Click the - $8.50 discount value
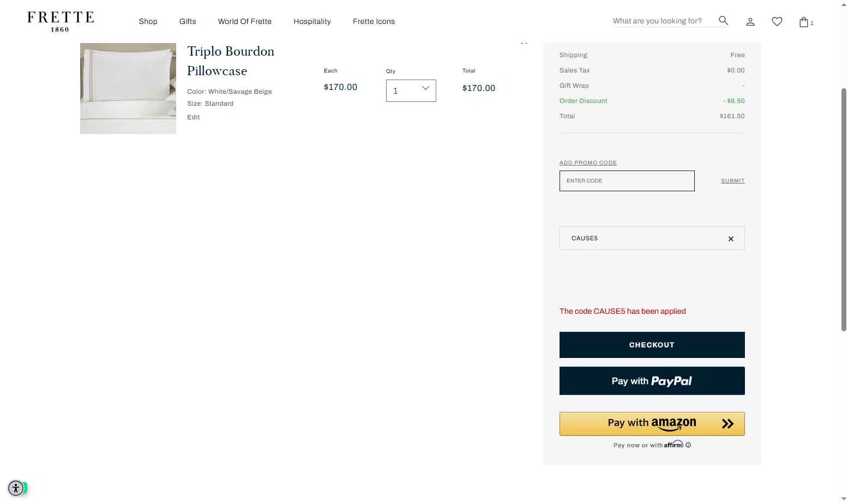The image size is (848, 504). [733, 101]
